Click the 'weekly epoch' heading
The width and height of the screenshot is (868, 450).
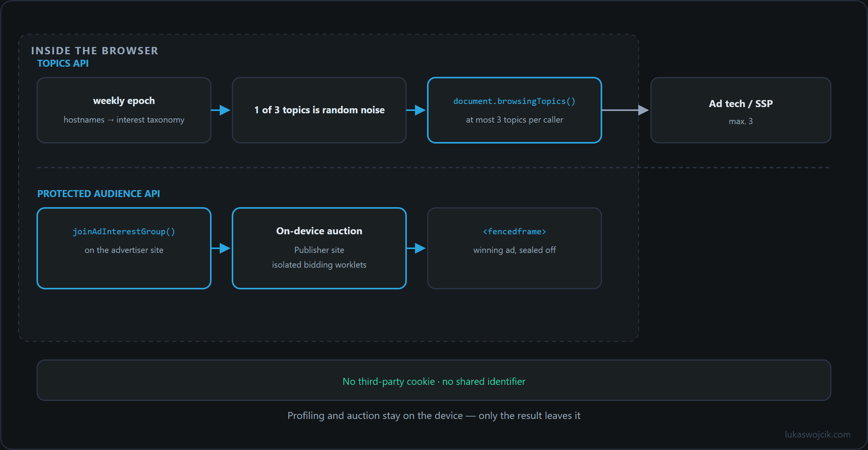(124, 101)
